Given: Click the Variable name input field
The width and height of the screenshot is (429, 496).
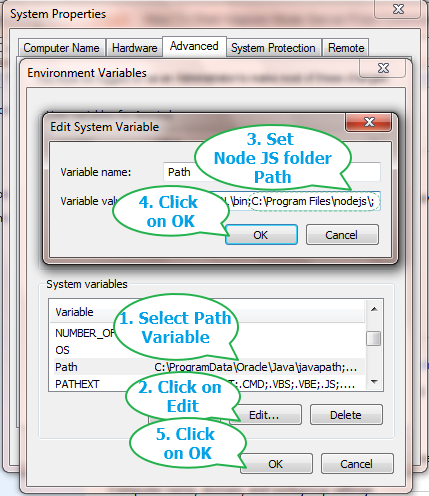Looking at the screenshot, I should pyautogui.click(x=272, y=172).
